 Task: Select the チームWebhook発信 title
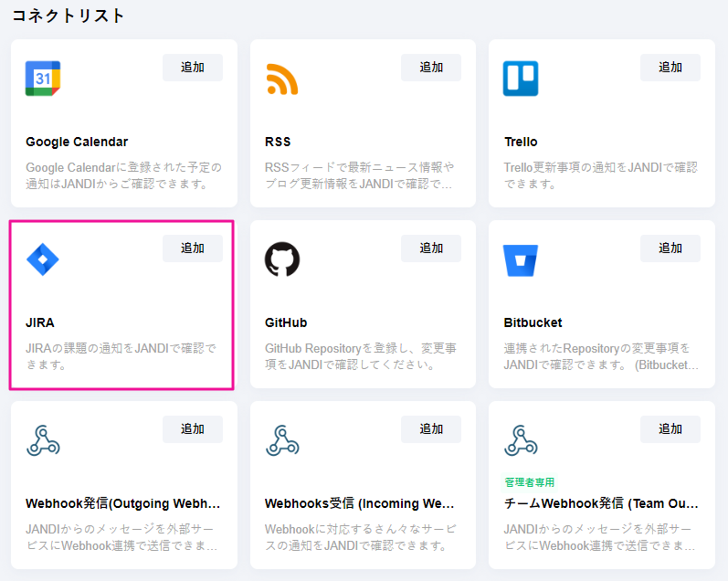click(x=601, y=503)
